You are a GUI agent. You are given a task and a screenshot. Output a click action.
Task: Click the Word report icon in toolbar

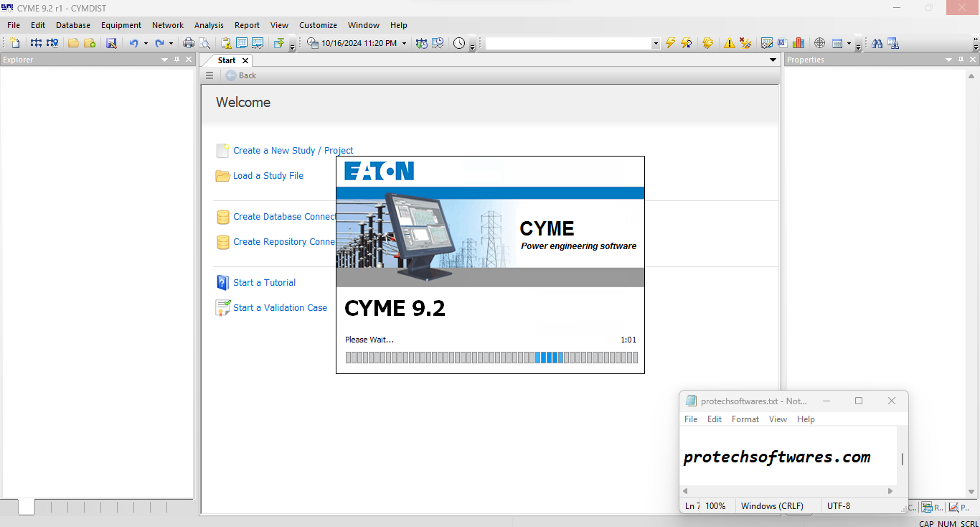tap(783, 43)
